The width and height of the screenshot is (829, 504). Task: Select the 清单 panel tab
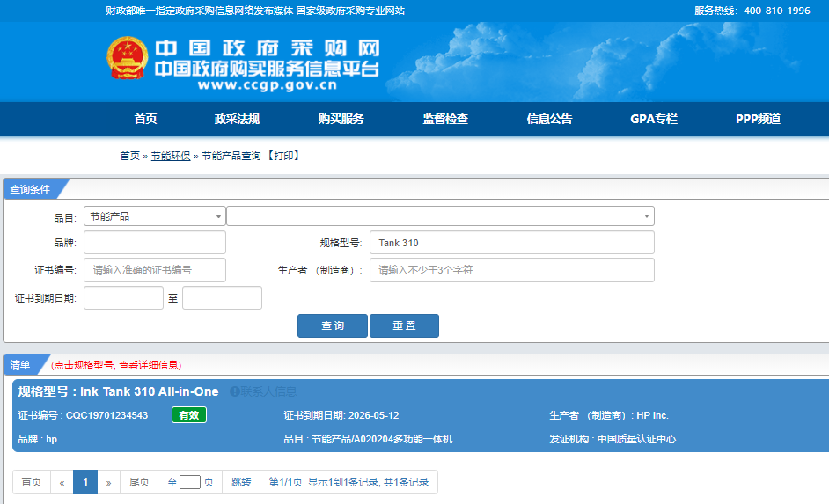click(x=21, y=365)
